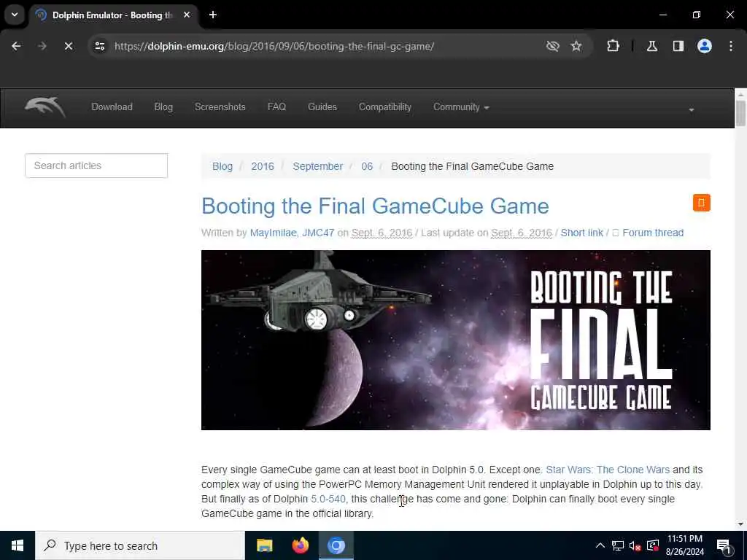Open the FAQ page
The image size is (747, 560).
(x=276, y=107)
